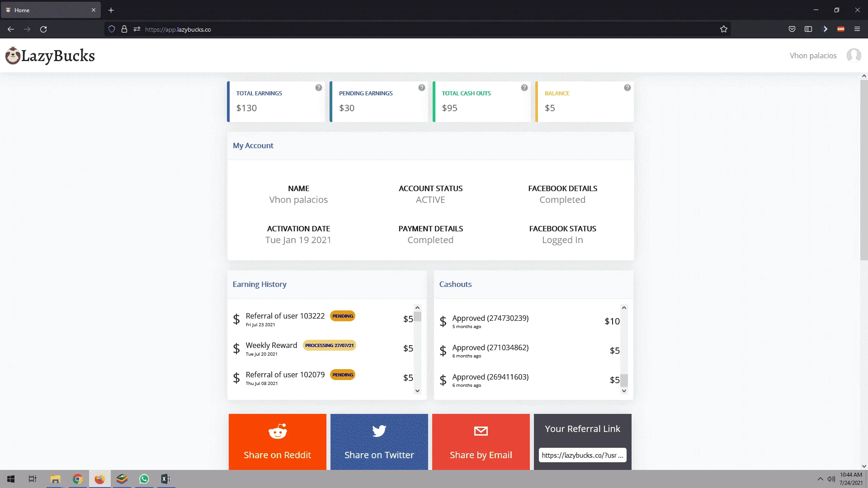
Task: Go back with browser back arrow
Action: 11,29
